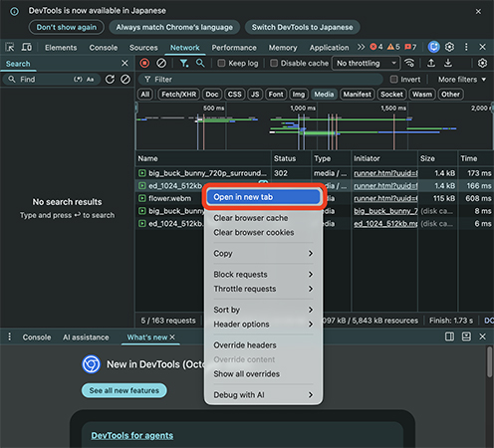The width and height of the screenshot is (494, 448).
Task: Switch to the Sources tab
Action: (143, 48)
